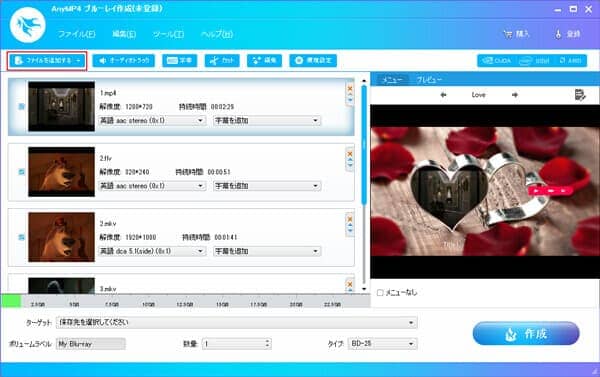Click the Add Files button
Screen dimensions: 600x377
coord(47,60)
